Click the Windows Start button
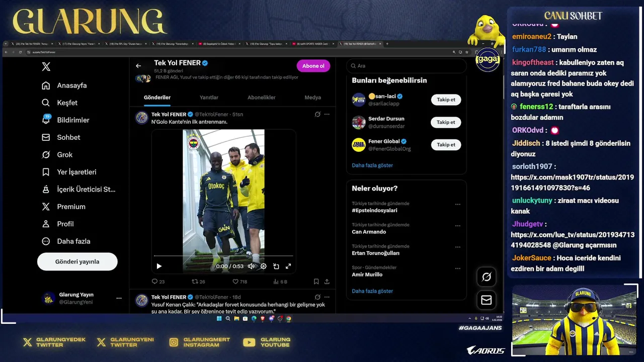Screen dimensions: 644x362 point(219,318)
